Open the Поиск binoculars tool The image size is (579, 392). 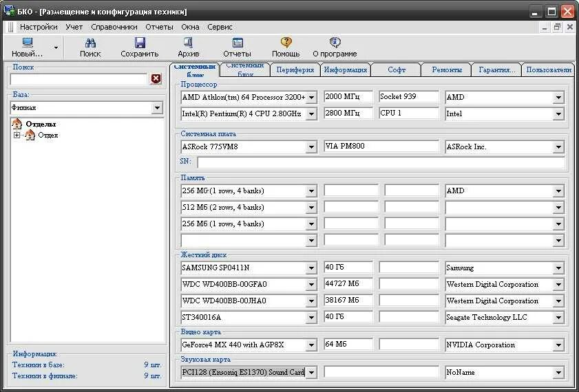coord(90,43)
